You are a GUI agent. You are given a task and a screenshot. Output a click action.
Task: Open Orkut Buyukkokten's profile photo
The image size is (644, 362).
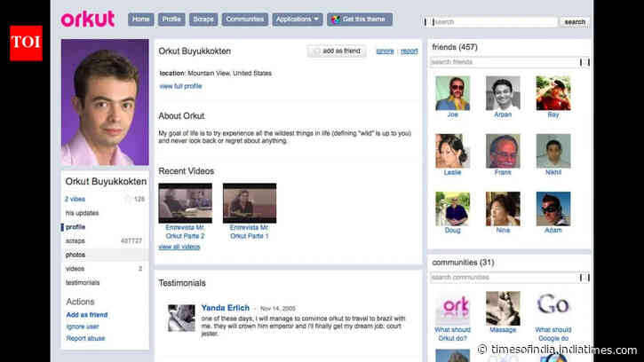(105, 102)
